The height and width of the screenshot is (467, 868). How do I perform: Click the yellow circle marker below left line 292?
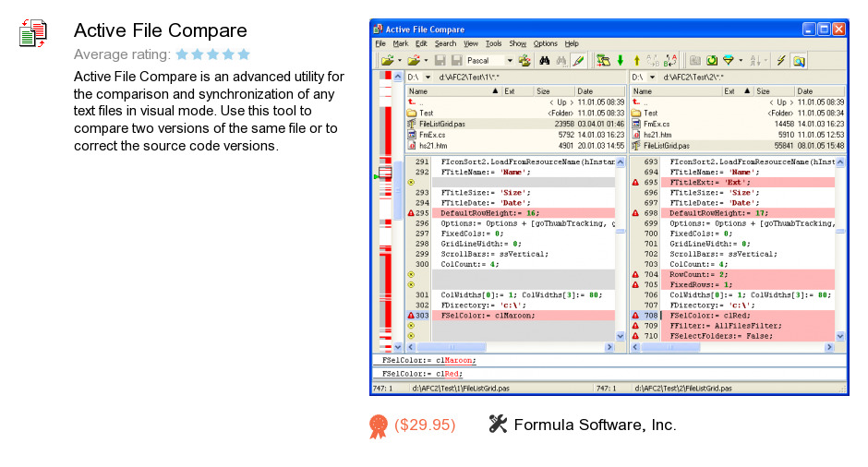[411, 182]
